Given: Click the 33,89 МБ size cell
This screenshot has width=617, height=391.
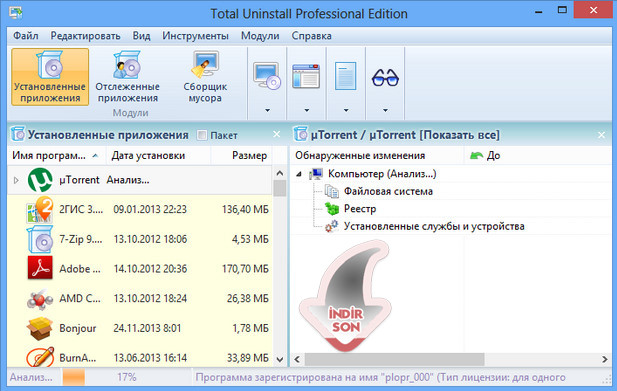Looking at the screenshot, I should tap(248, 358).
